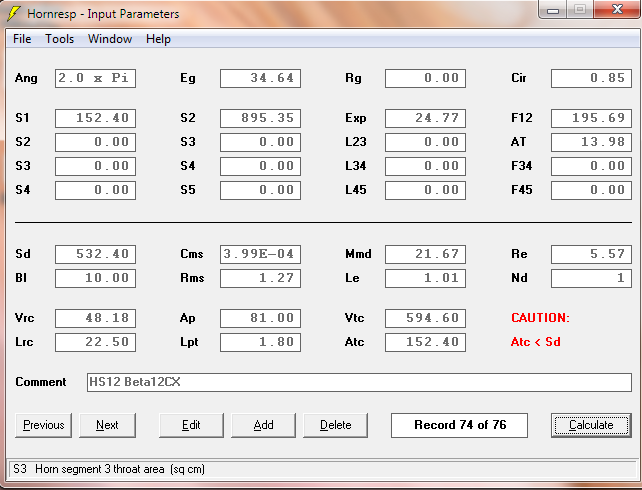
Task: Minimize the Hornresp window
Action: tap(553, 10)
